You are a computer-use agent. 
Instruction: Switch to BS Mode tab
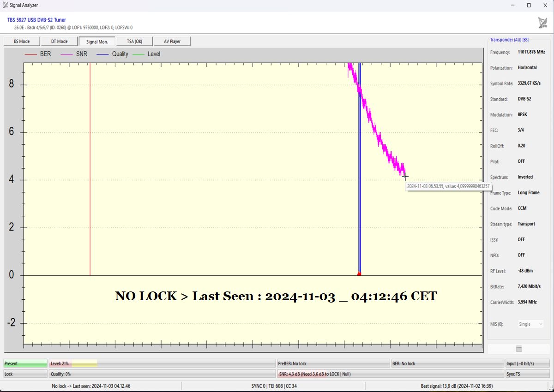(22, 42)
